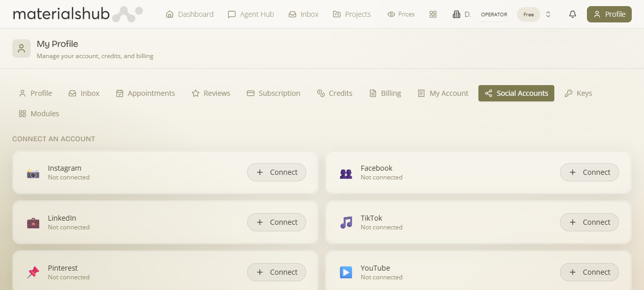Image resolution: width=644 pixels, height=290 pixels.
Task: Click the Profile button in header
Action: (609, 14)
